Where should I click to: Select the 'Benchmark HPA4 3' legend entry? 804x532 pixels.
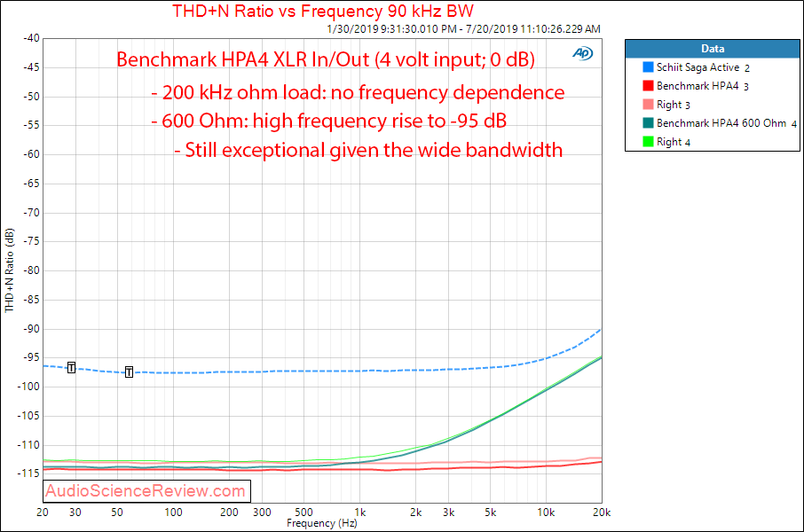pyautogui.click(x=703, y=86)
